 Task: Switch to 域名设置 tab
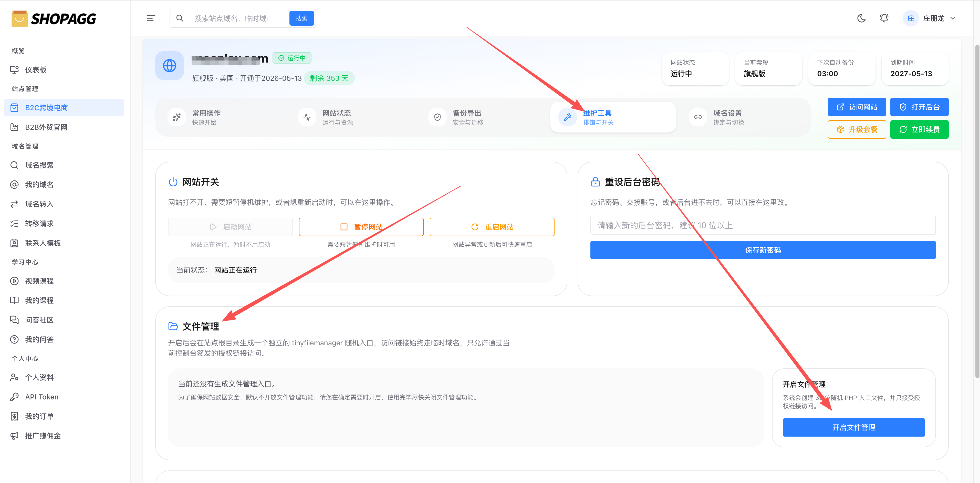click(743, 117)
